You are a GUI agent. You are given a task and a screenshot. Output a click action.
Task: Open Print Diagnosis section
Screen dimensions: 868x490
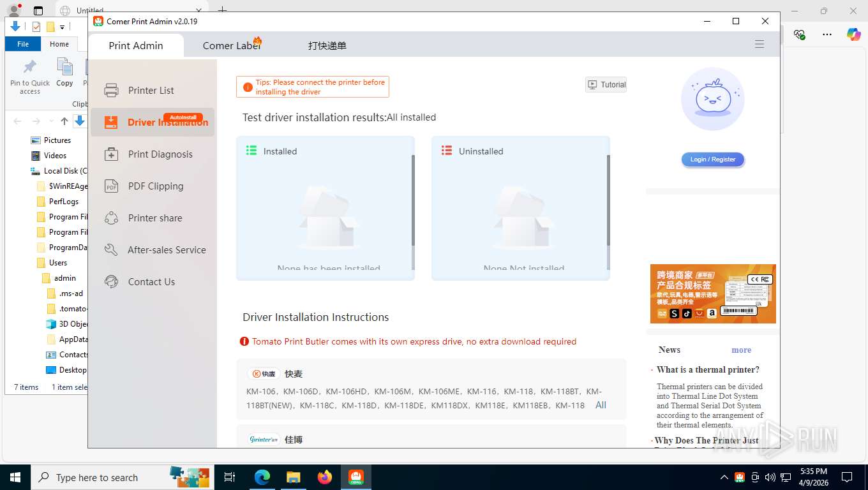pos(152,154)
